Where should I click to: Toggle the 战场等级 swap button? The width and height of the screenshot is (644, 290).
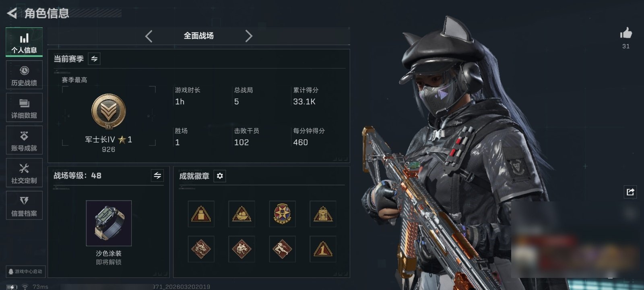pos(157,176)
